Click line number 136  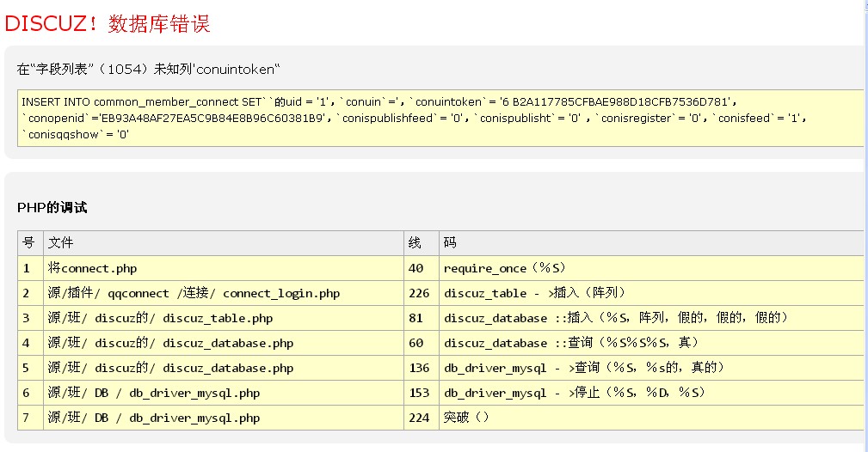[x=422, y=368]
